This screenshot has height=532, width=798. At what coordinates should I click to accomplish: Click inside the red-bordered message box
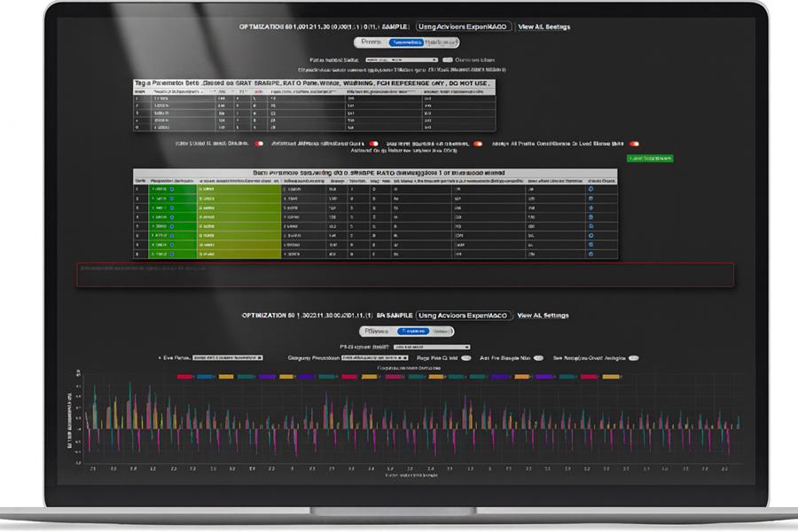[405, 275]
